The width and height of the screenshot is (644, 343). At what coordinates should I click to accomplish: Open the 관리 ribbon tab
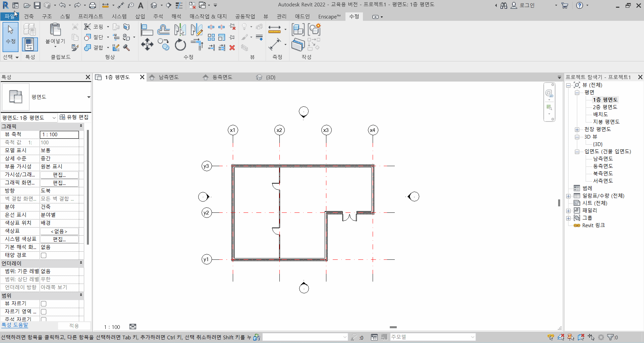tap(282, 16)
